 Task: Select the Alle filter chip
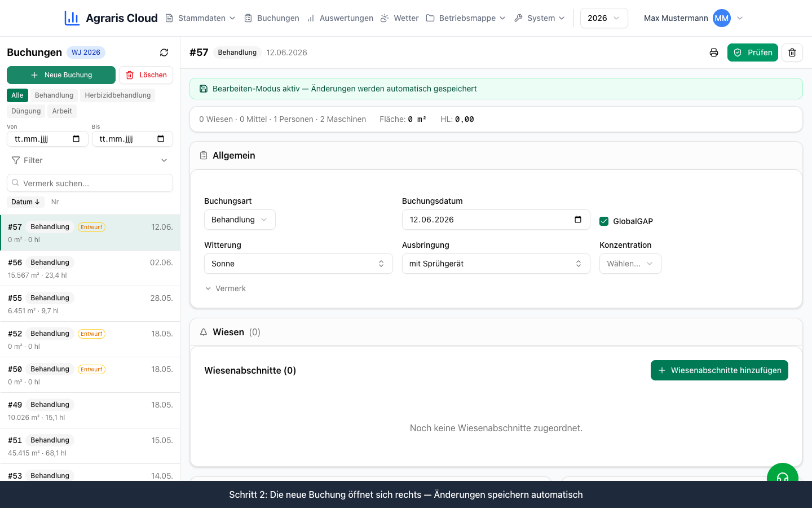click(x=17, y=95)
